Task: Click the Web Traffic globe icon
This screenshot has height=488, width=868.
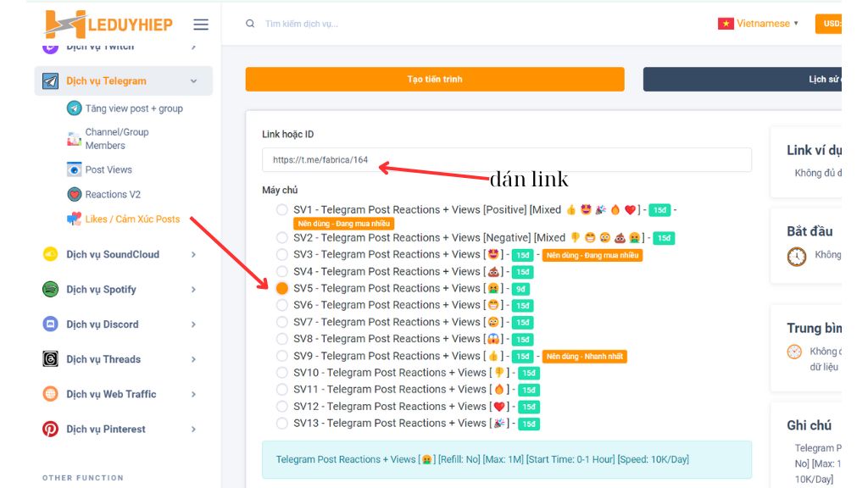Action: pos(50,394)
